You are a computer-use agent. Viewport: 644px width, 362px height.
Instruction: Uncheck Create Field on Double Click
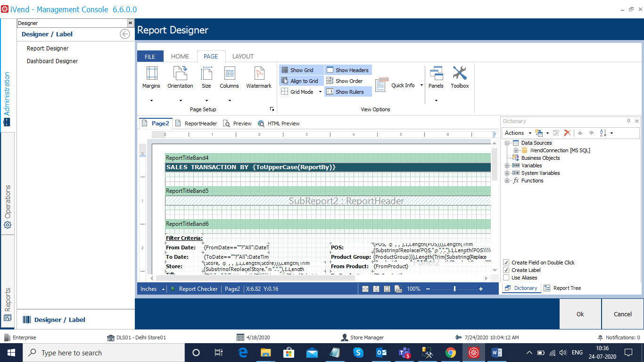pyautogui.click(x=506, y=263)
